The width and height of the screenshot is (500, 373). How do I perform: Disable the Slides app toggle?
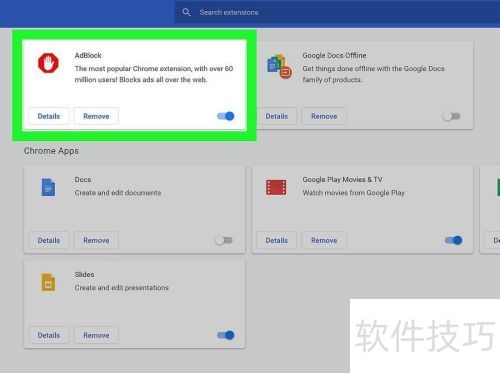(x=226, y=335)
